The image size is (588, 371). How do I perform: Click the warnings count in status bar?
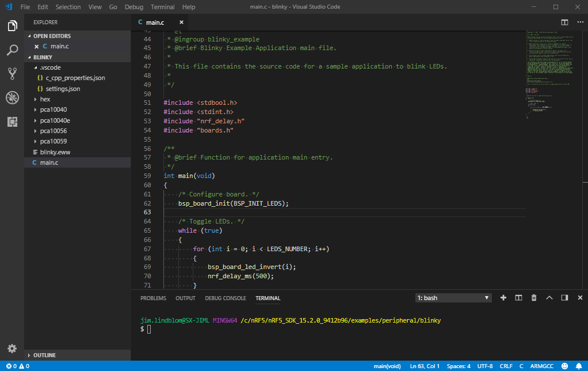[x=24, y=366]
